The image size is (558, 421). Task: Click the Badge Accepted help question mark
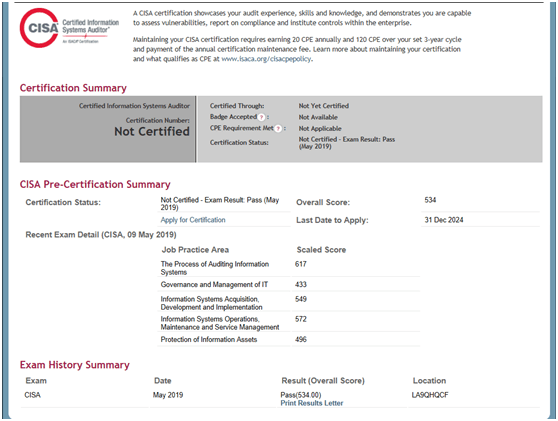click(x=261, y=117)
